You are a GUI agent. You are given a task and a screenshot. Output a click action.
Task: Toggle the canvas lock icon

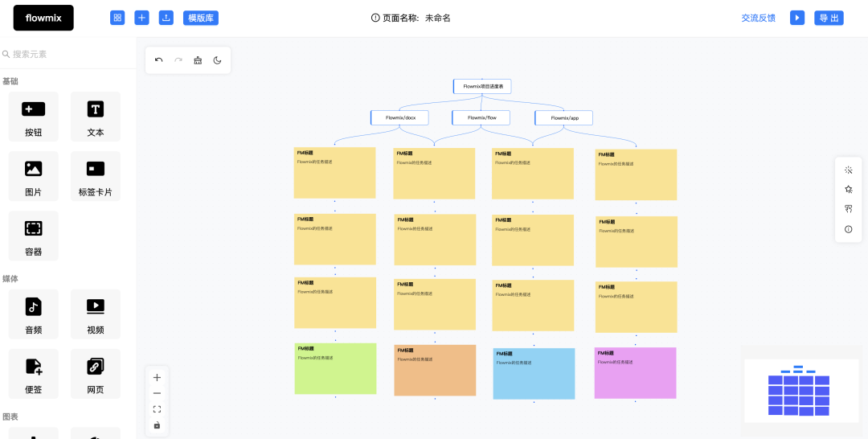point(158,425)
